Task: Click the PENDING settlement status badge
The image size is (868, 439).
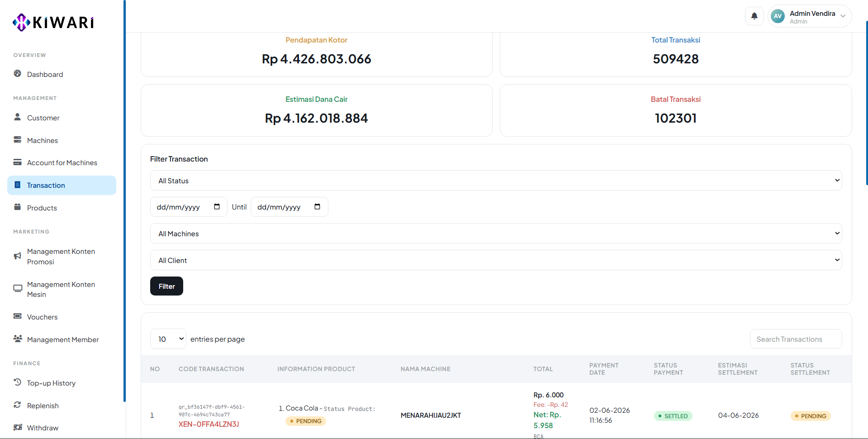Action: tap(811, 416)
